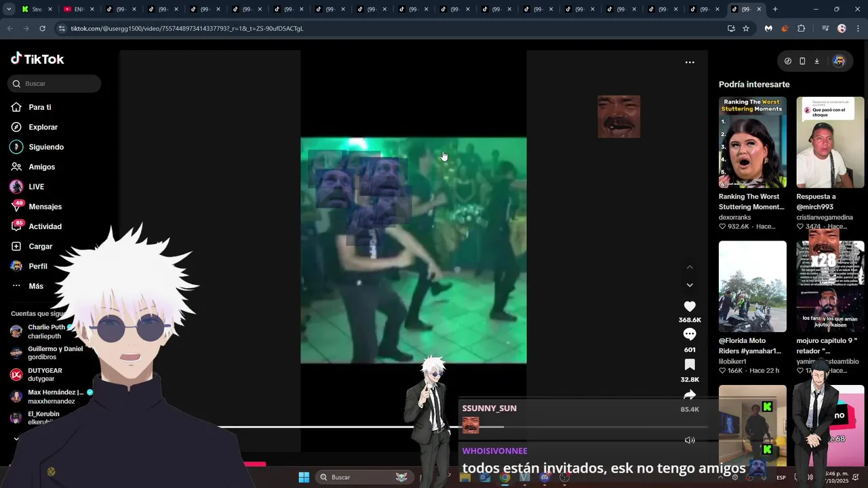Viewport: 868px width, 488px height.
Task: Open the tab search dropdown arrow
Action: pos(9,9)
